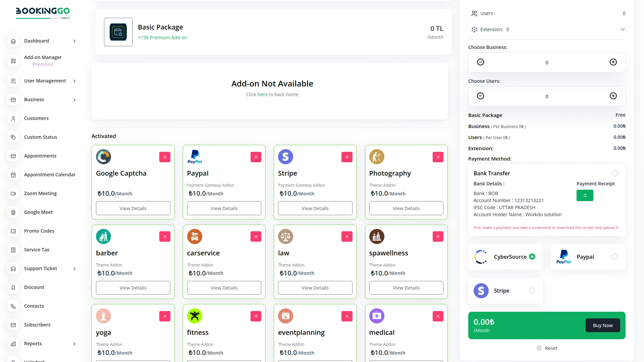Click the Users icon in the right panel
This screenshot has height=362, width=644.
(474, 13)
